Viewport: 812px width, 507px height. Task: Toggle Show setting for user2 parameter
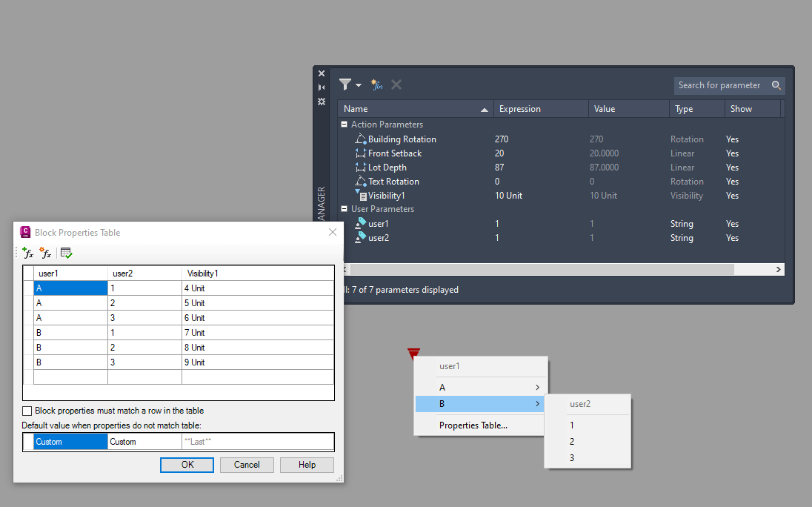[x=732, y=237]
